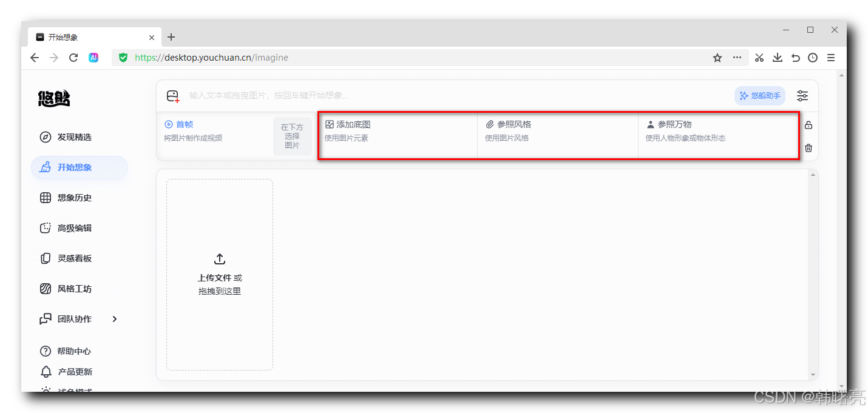Open a new tab with plus button
The image size is (868, 413).
(x=171, y=37)
